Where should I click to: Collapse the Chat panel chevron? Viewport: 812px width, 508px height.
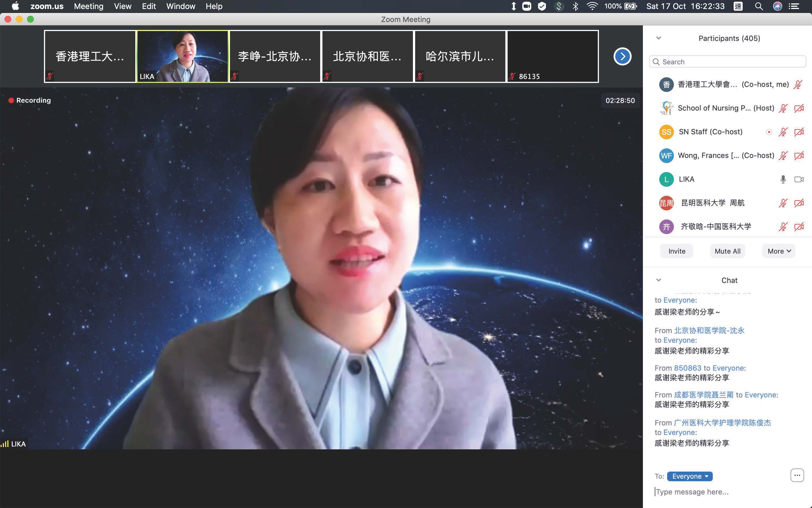[x=659, y=280]
